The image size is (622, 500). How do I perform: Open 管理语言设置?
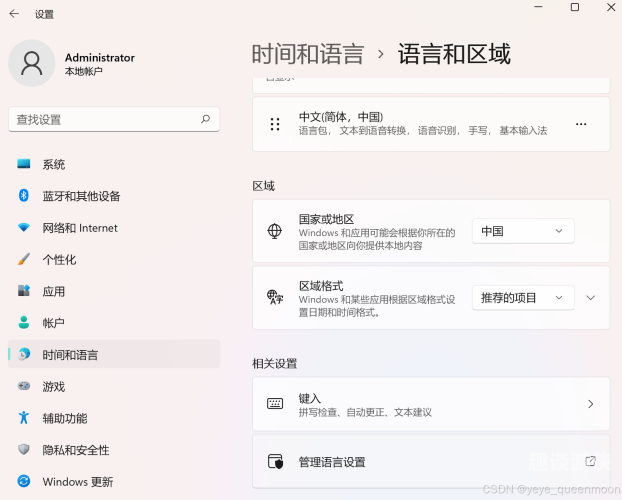(x=431, y=462)
